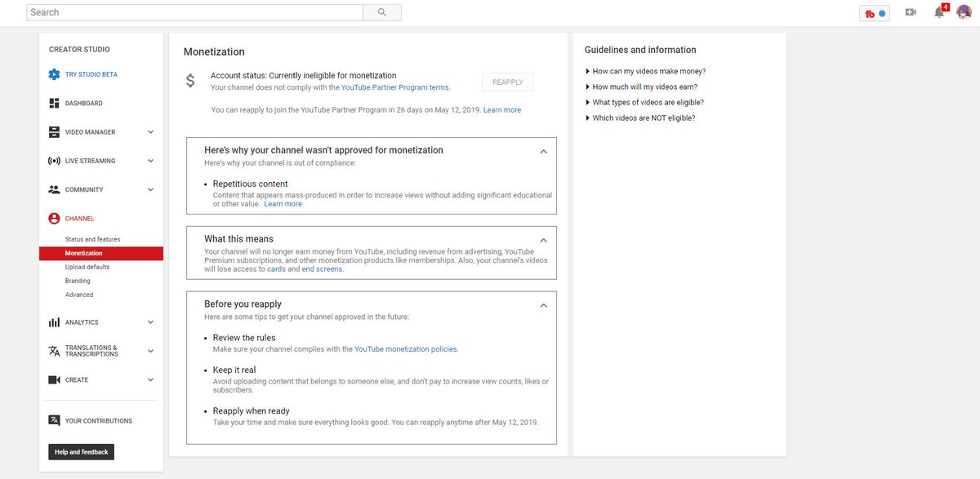Image resolution: width=980 pixels, height=479 pixels.
Task: Open Status and features
Action: pyautogui.click(x=92, y=239)
